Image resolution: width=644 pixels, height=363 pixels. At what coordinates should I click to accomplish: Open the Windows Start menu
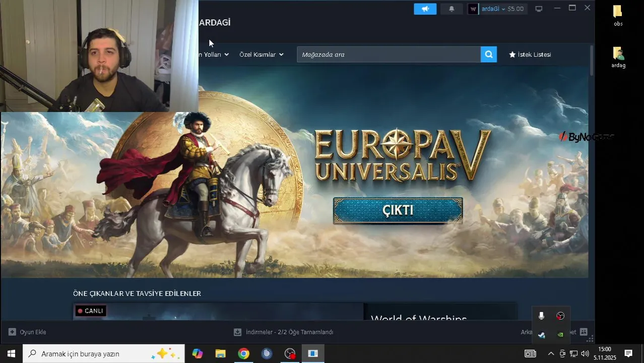pos(11,353)
